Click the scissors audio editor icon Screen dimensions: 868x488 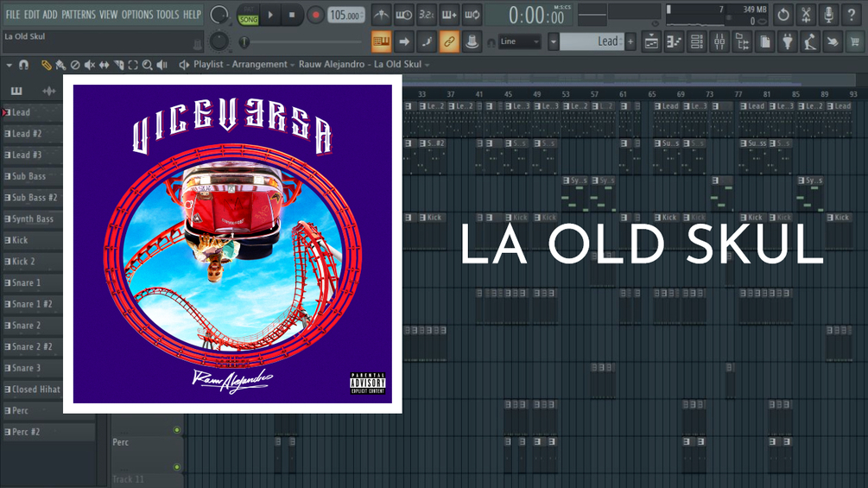coord(806,15)
